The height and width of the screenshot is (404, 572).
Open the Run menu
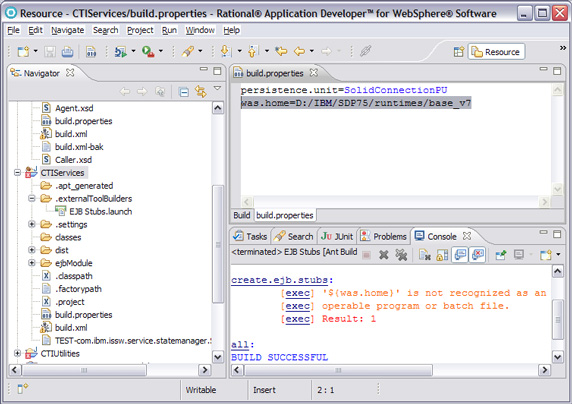pyautogui.click(x=169, y=30)
